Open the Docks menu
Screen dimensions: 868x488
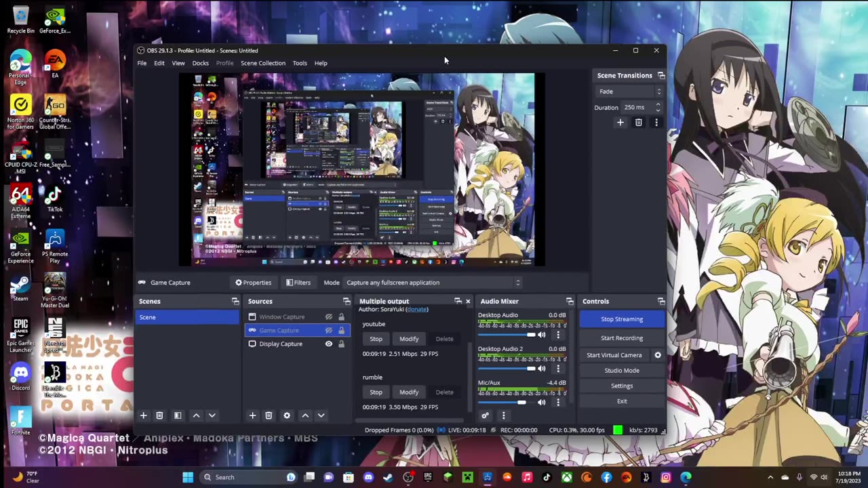point(200,63)
